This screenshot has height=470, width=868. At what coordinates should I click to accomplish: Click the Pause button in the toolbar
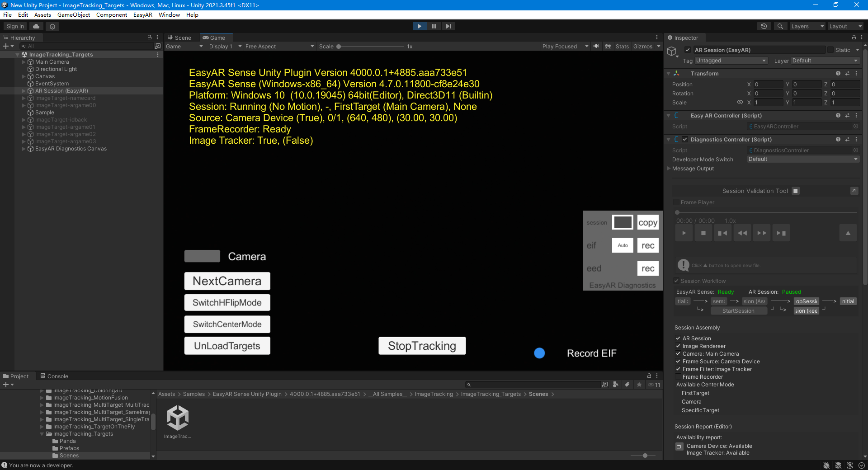tap(434, 26)
